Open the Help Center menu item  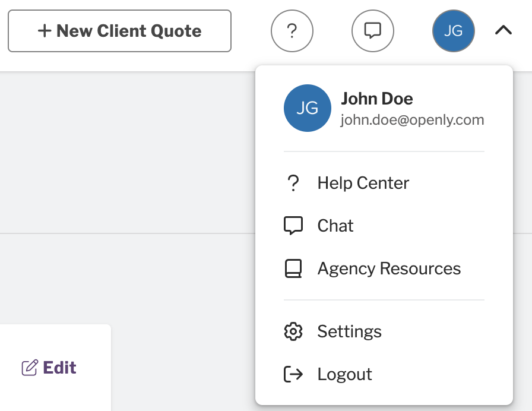[x=384, y=183]
